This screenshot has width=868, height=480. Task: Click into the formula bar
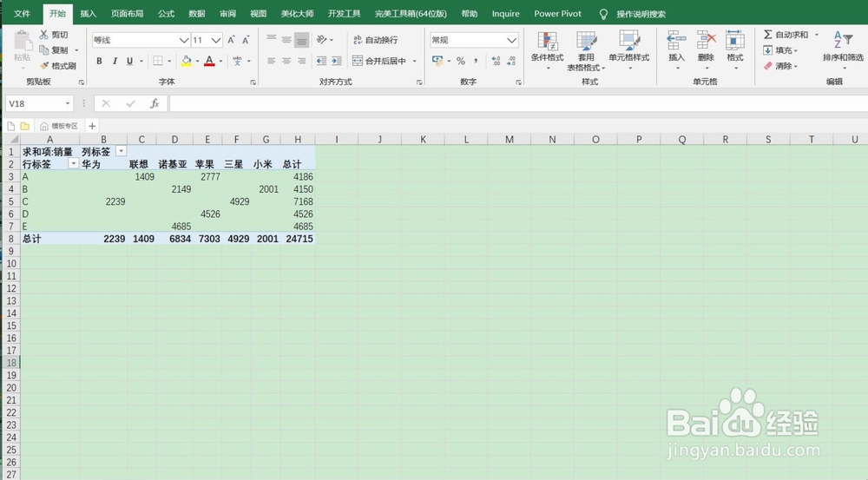(518, 103)
